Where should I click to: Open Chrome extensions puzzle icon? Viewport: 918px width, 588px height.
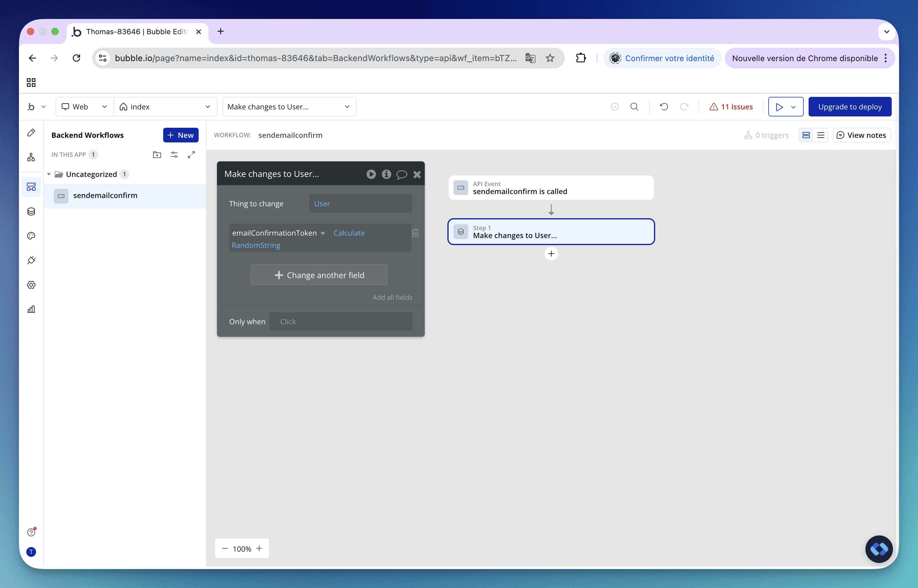point(581,58)
